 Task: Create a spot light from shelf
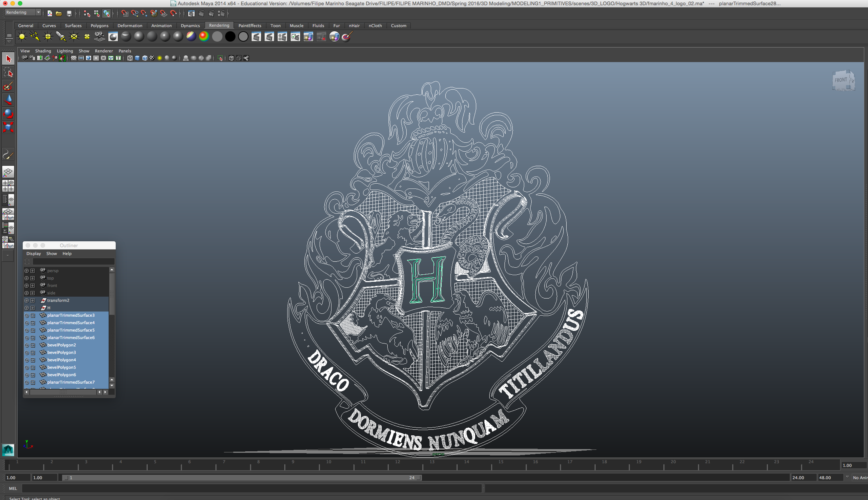point(61,36)
